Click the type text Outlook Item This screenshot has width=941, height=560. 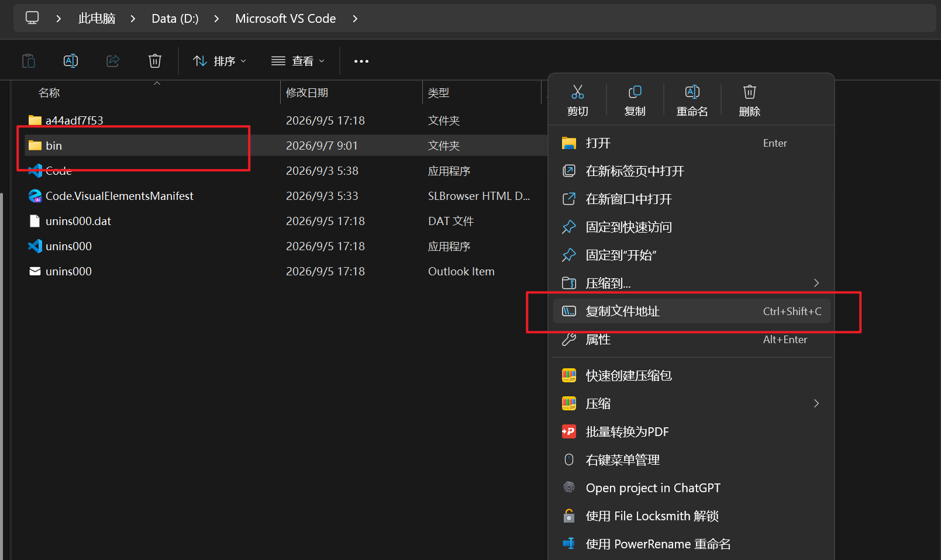click(x=461, y=271)
